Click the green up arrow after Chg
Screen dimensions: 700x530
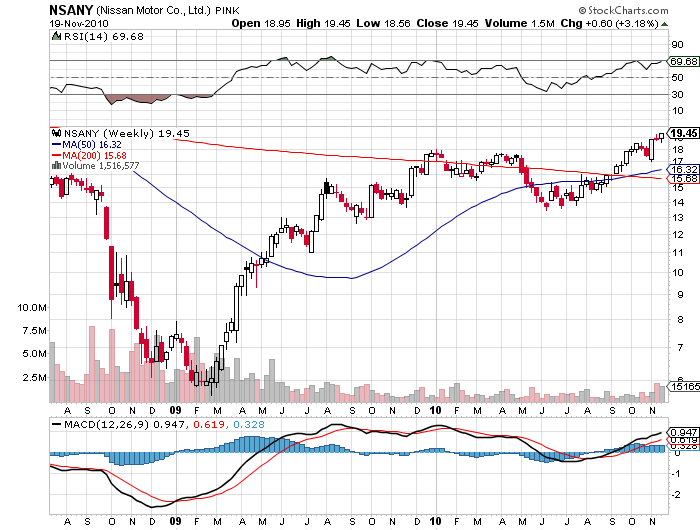click(665, 24)
